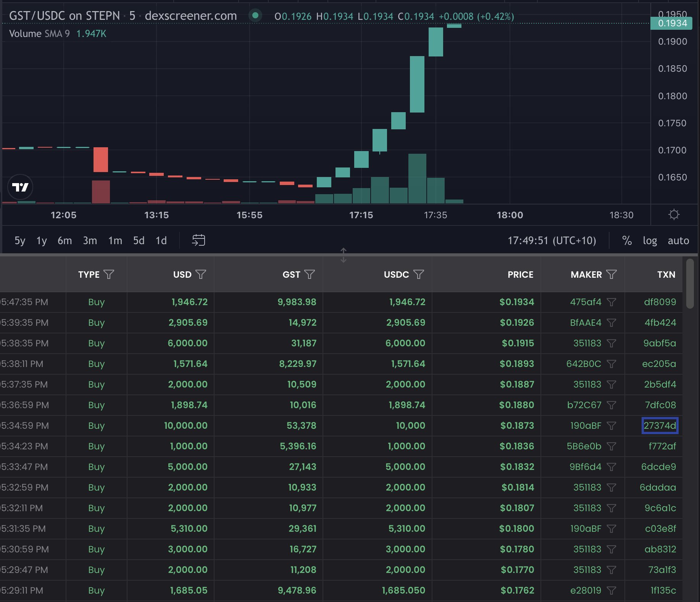700x602 pixels.
Task: Set chart range to 1d
Action: click(161, 240)
